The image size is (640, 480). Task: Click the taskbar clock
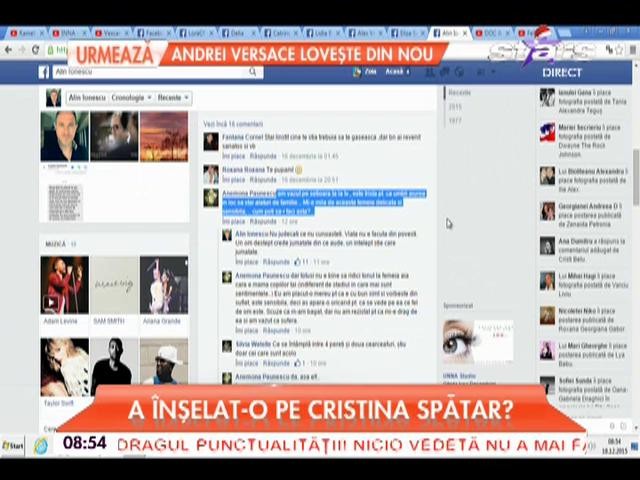tap(614, 446)
